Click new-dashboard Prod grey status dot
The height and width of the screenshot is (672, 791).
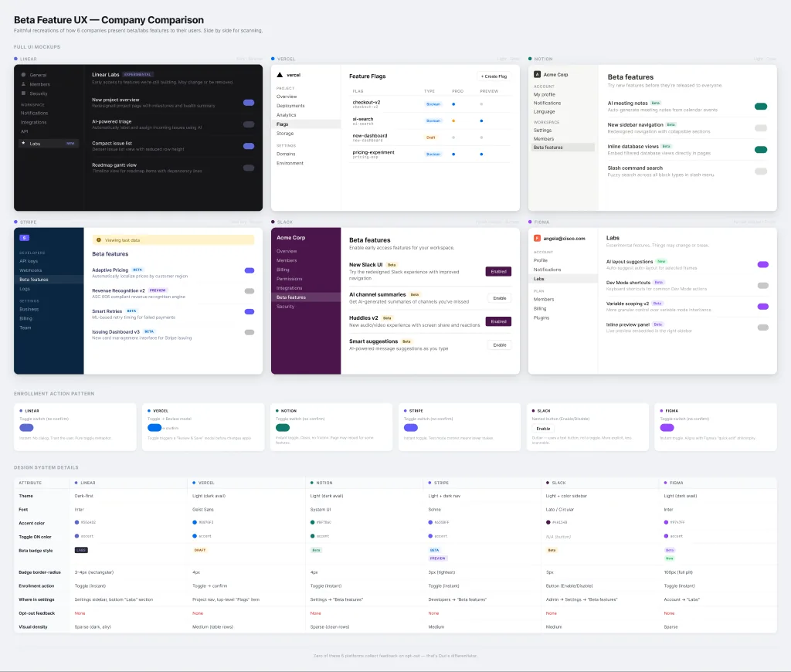click(x=453, y=137)
